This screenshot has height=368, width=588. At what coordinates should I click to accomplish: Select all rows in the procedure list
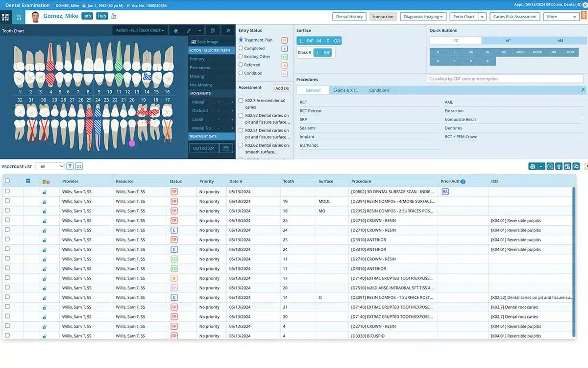pos(7,181)
